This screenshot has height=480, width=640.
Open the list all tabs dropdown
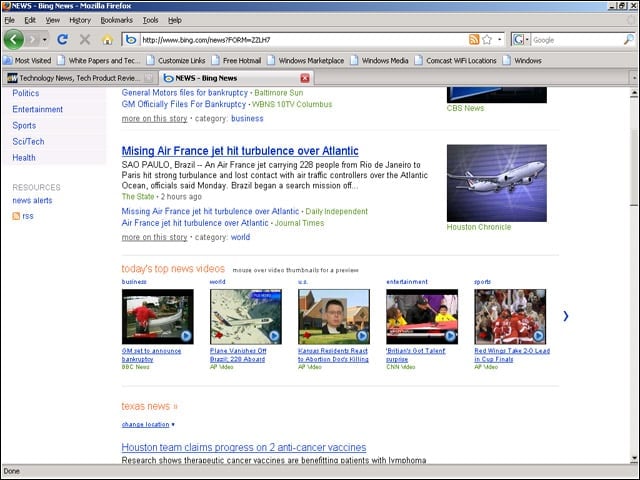tap(634, 78)
